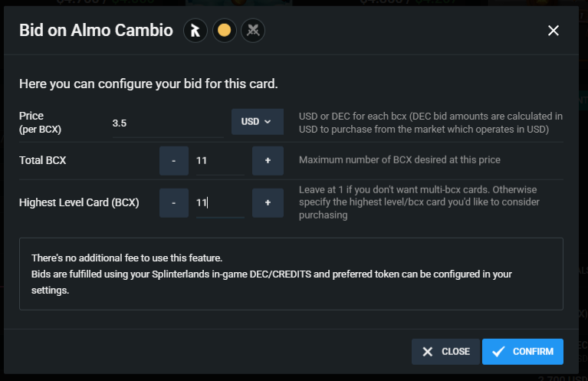
Task: Click into the Total BCX value field
Action: tap(220, 161)
